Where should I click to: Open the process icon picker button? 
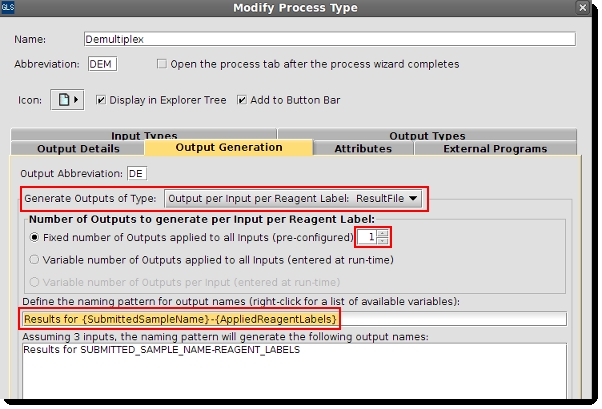[68, 100]
